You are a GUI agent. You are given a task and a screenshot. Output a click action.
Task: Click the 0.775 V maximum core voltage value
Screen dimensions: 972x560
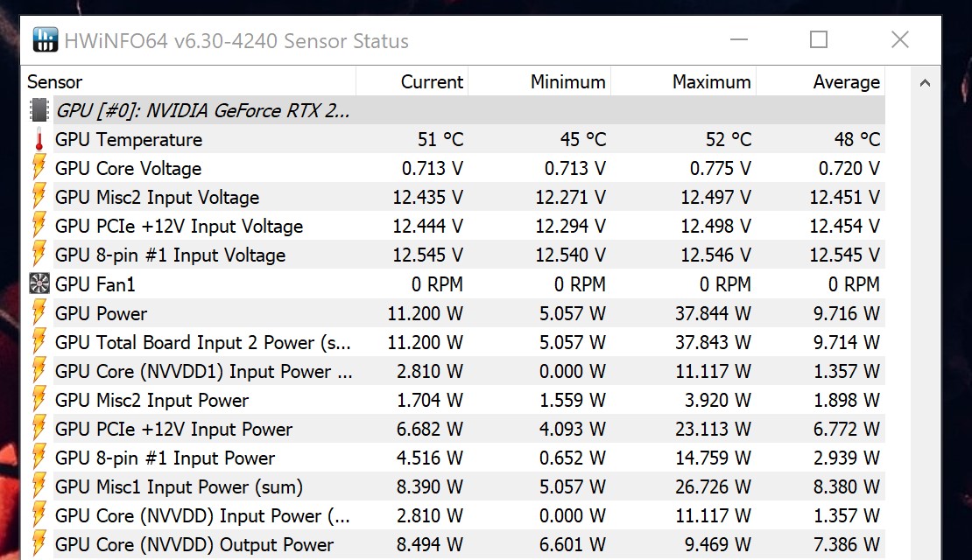coord(721,168)
